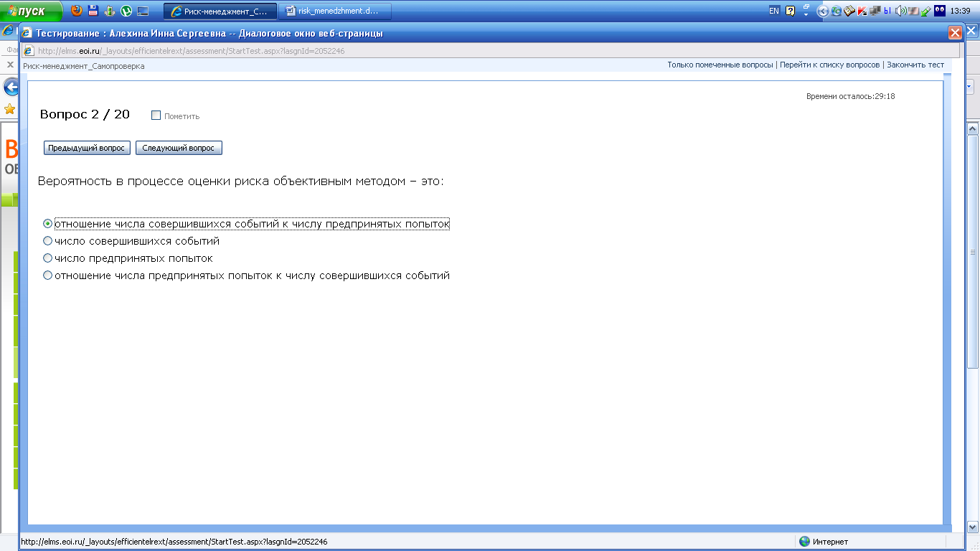Click the question text about Вероятность
The height and width of the screenshot is (551, 980).
point(241,182)
